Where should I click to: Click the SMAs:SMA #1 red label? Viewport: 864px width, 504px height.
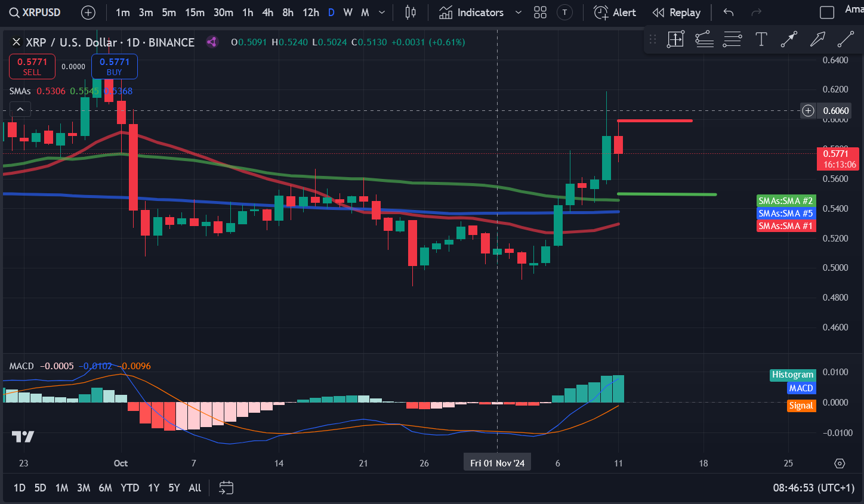(x=786, y=226)
